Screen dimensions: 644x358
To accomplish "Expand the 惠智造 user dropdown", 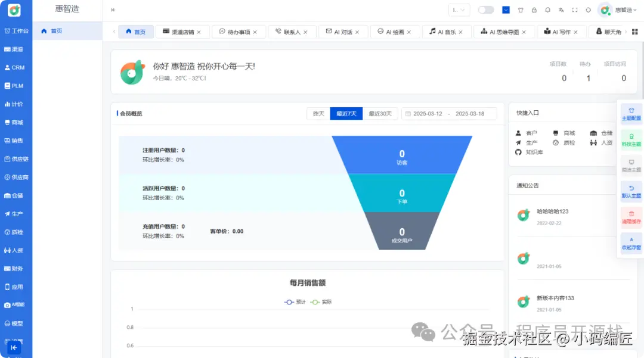I will 622,10.
